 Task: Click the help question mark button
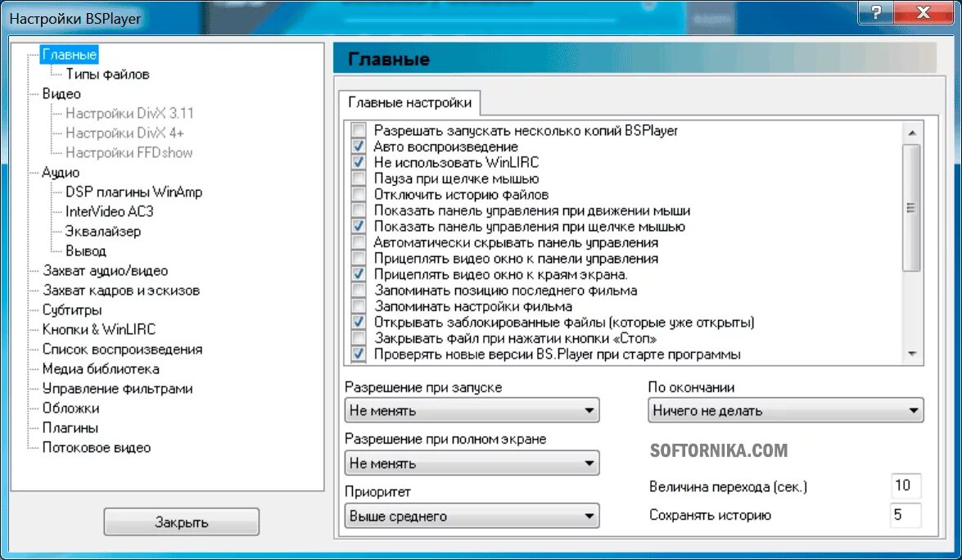click(878, 13)
